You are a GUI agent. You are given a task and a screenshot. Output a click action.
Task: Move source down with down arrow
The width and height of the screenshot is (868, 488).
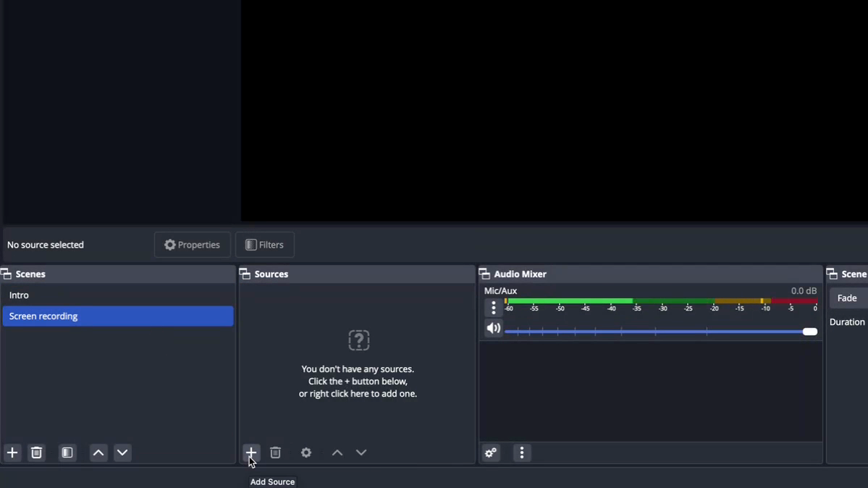point(361,453)
